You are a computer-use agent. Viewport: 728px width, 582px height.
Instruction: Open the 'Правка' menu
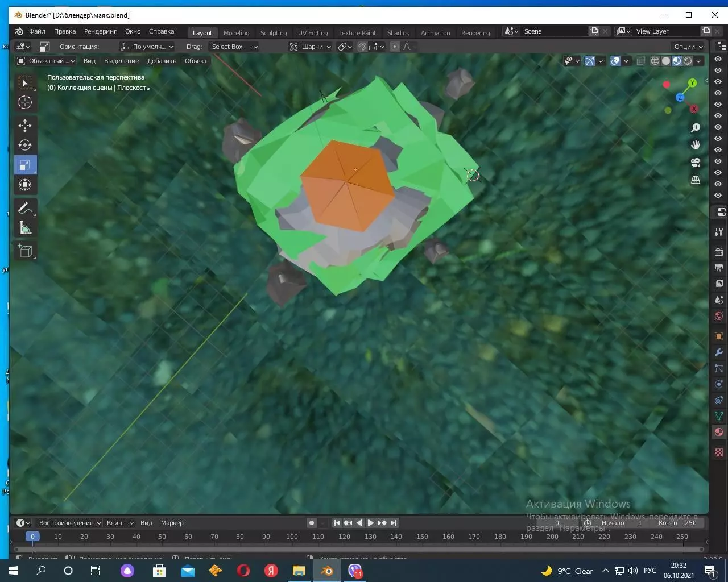65,32
